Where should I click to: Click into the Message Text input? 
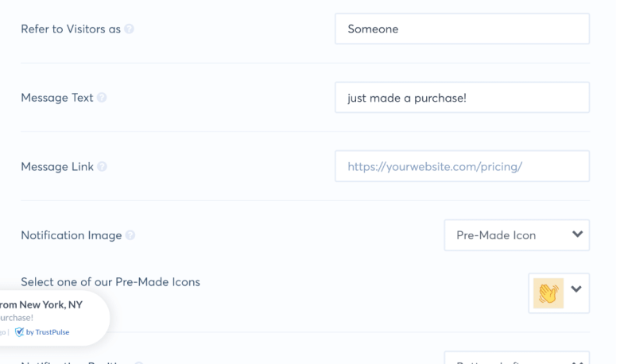(x=462, y=98)
